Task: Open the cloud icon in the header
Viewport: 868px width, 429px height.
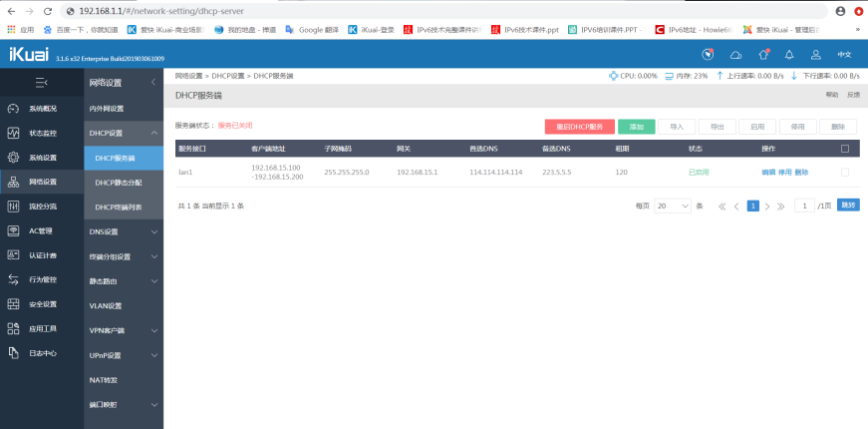Action: 735,54
